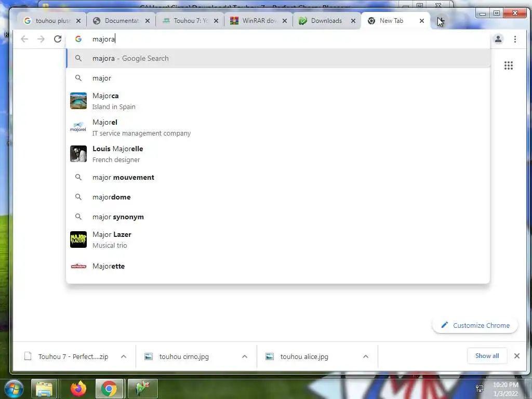This screenshot has height=399, width=532.
Task: Open a new tab with plus button
Action: pos(441,21)
